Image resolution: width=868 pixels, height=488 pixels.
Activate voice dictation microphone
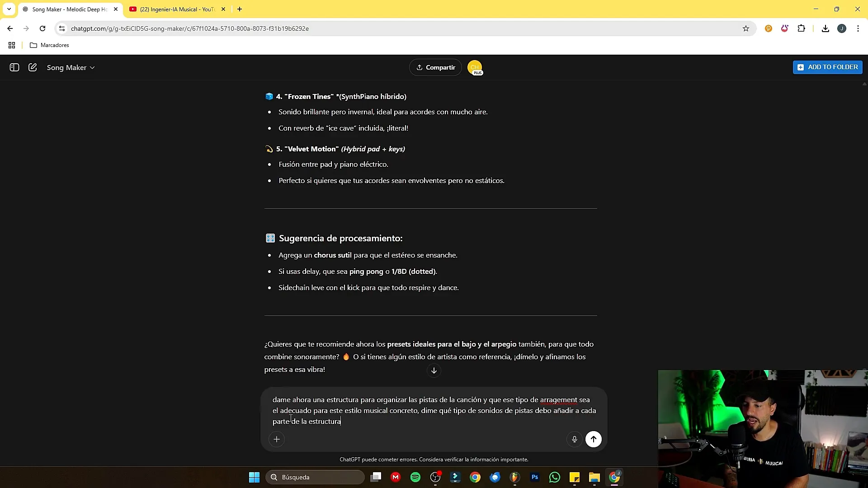(574, 439)
